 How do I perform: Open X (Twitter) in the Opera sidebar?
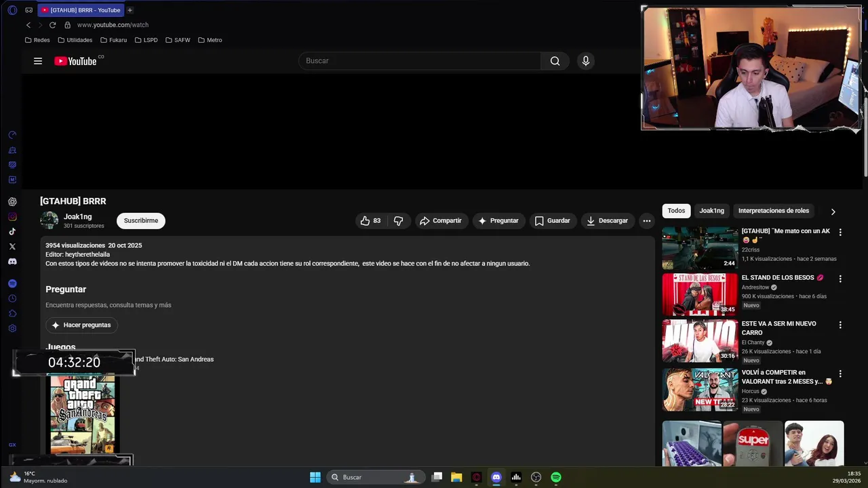point(12,247)
